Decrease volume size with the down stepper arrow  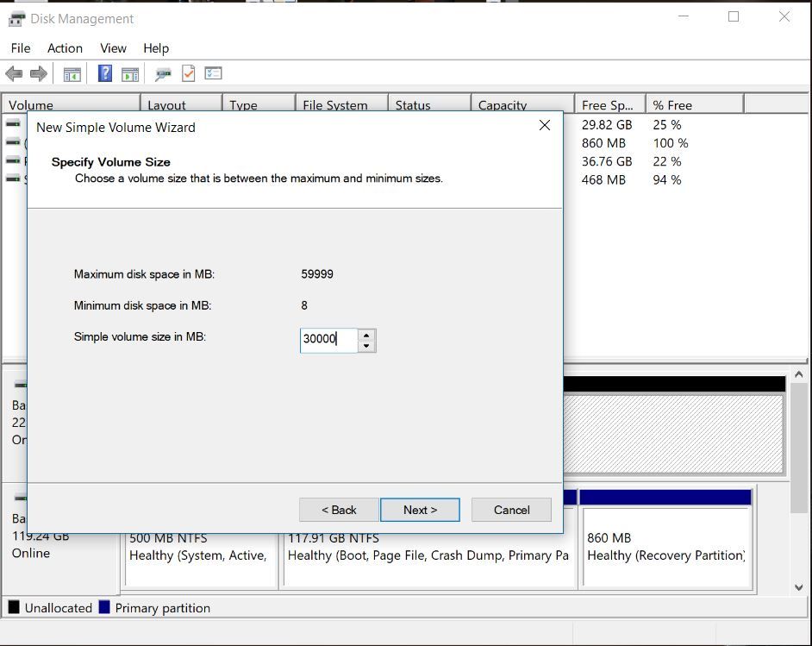(x=365, y=344)
